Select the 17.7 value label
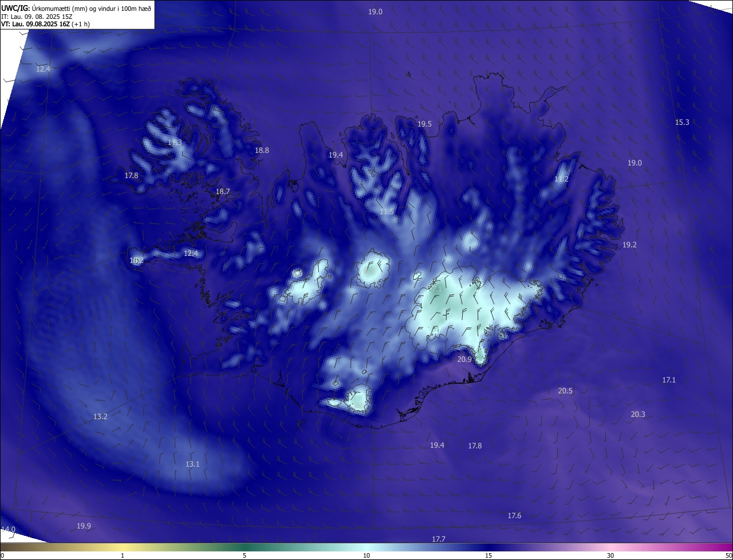 [438, 539]
